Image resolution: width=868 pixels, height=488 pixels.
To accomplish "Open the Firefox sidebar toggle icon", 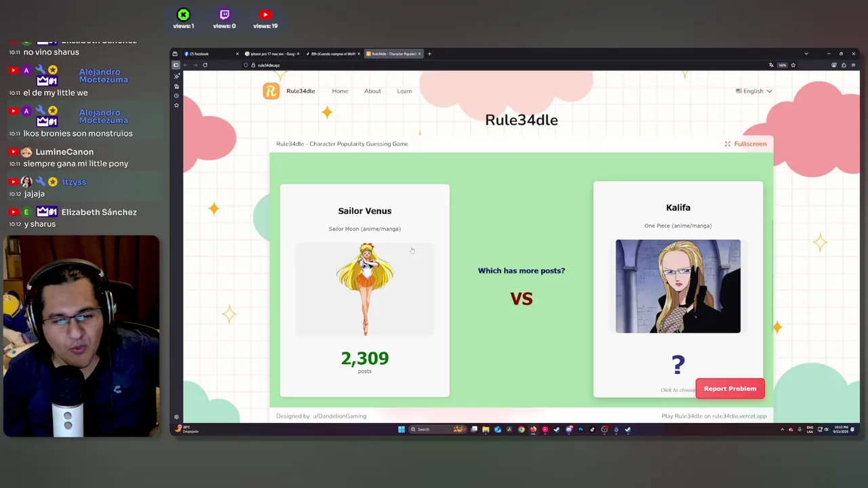I will 176,65.
